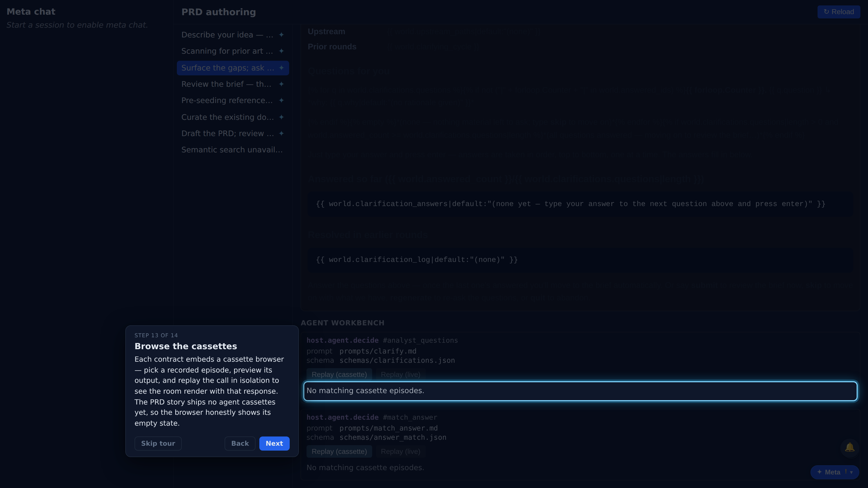This screenshot has height=488, width=868.
Task: Skip the tour
Action: pyautogui.click(x=158, y=443)
